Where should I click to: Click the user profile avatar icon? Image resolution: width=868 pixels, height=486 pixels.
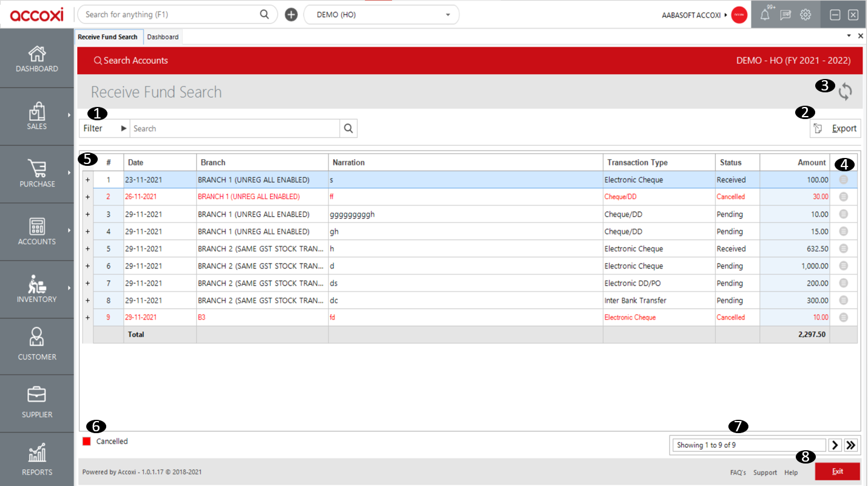[x=739, y=15]
